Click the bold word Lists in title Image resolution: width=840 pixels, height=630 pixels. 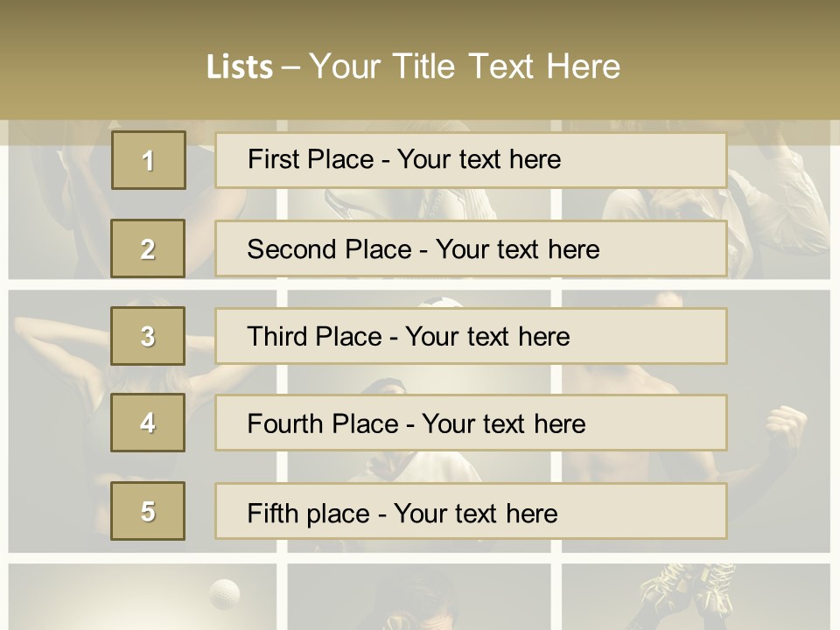[239, 66]
